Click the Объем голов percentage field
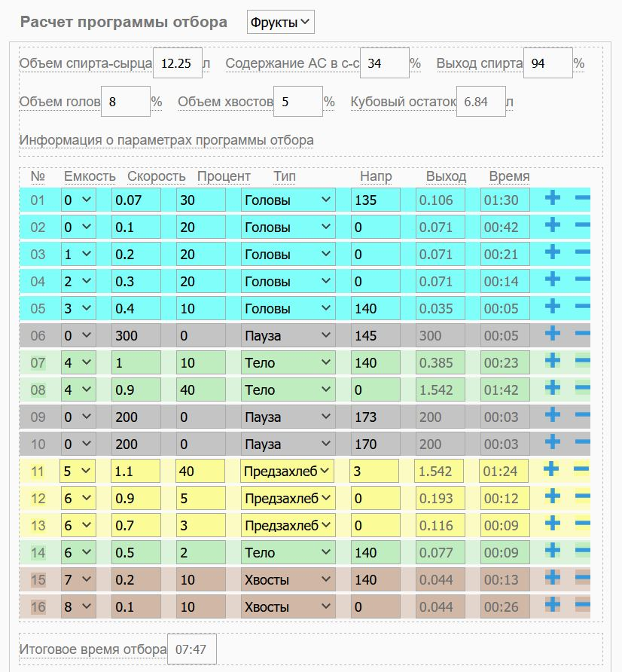 tap(126, 102)
